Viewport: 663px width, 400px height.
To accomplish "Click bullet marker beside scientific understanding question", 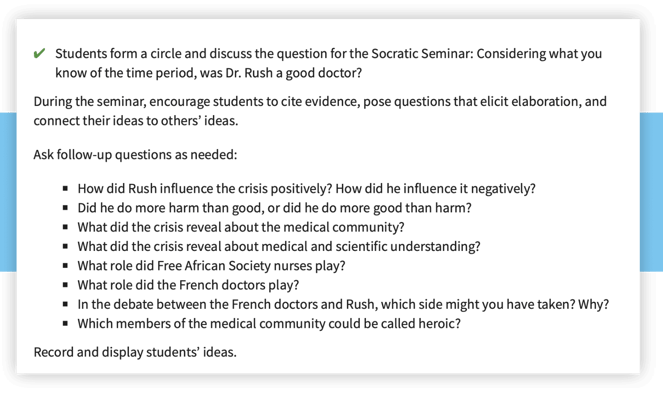I will (65, 246).
